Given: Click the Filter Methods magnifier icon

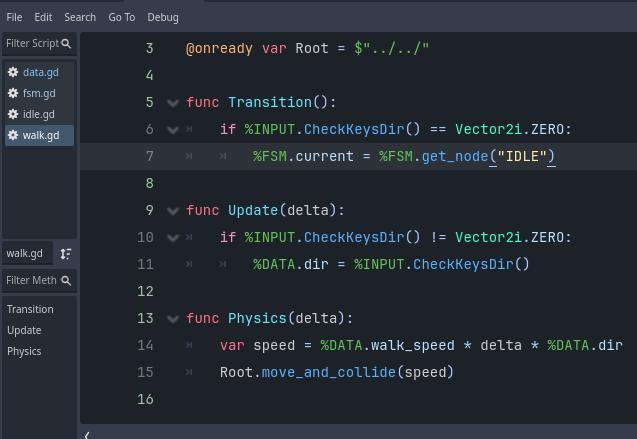Looking at the screenshot, I should click(66, 281).
